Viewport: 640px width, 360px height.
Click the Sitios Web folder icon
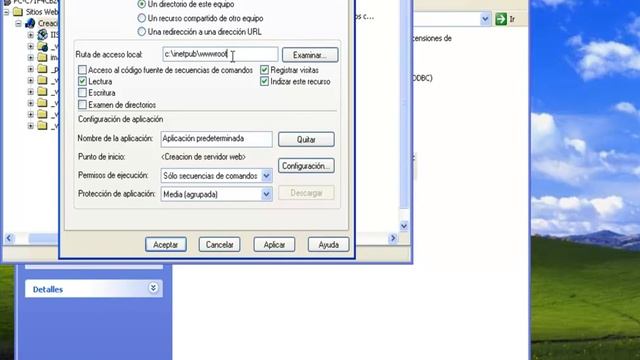(x=18, y=12)
